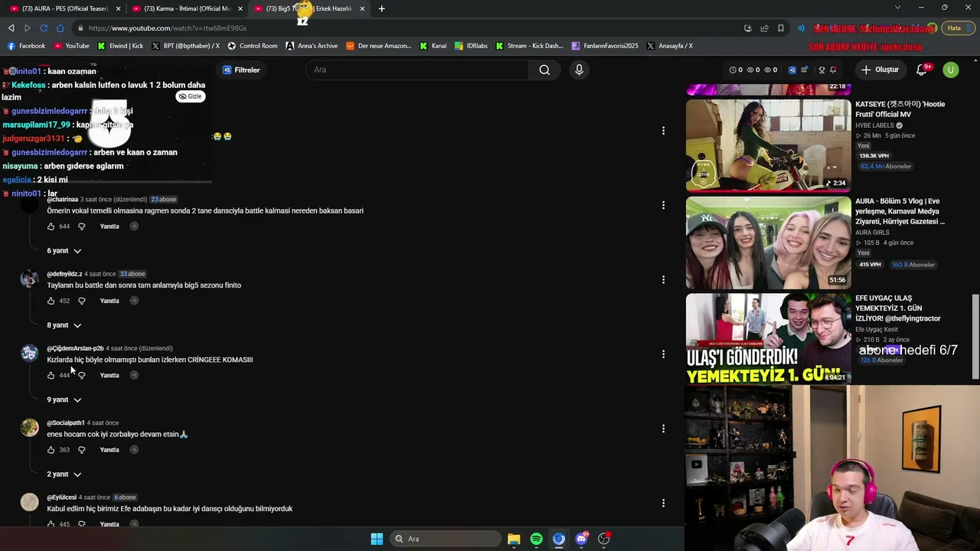Switch to the Karma - İhtimal tab
980x551 pixels.
(186, 8)
